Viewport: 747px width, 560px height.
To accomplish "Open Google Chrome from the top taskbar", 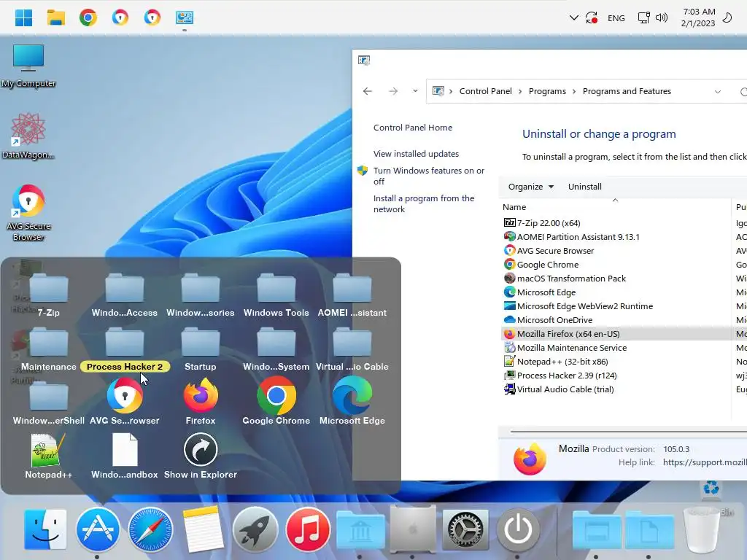I will click(88, 17).
